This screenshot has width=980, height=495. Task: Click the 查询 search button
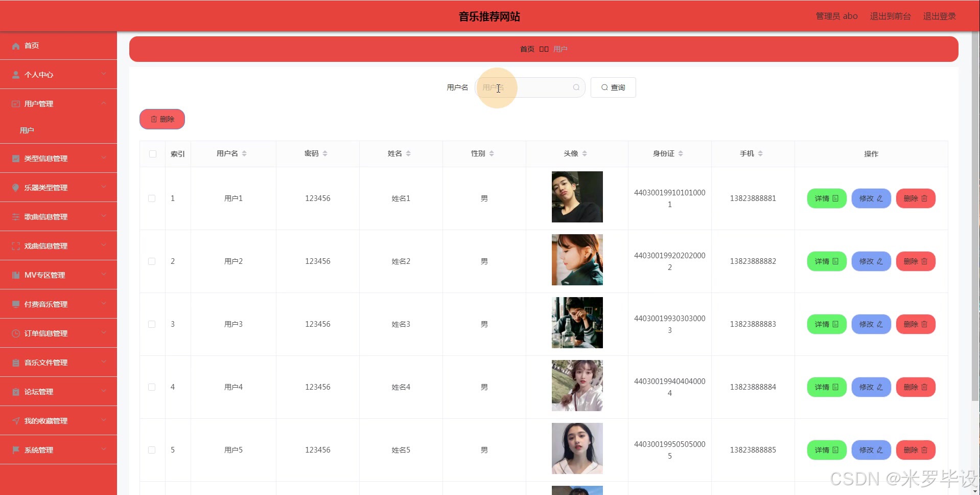613,87
